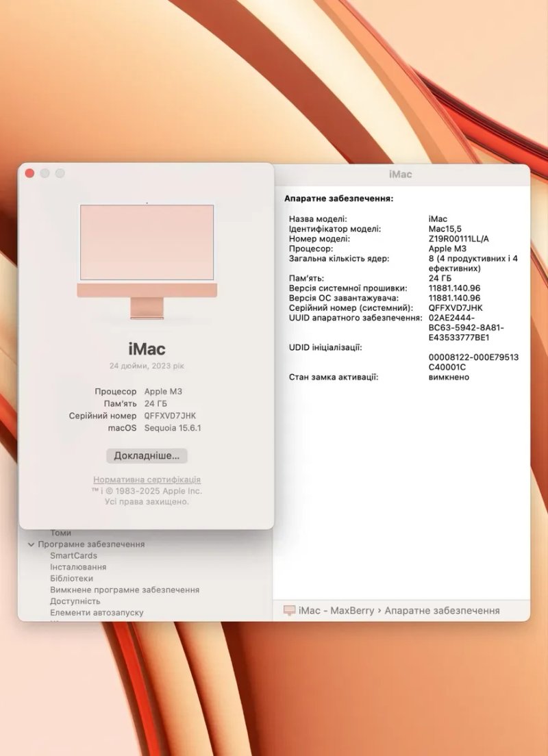Click the 24 ГБ memory value in About window
This screenshot has width=548, height=756.
155,403
